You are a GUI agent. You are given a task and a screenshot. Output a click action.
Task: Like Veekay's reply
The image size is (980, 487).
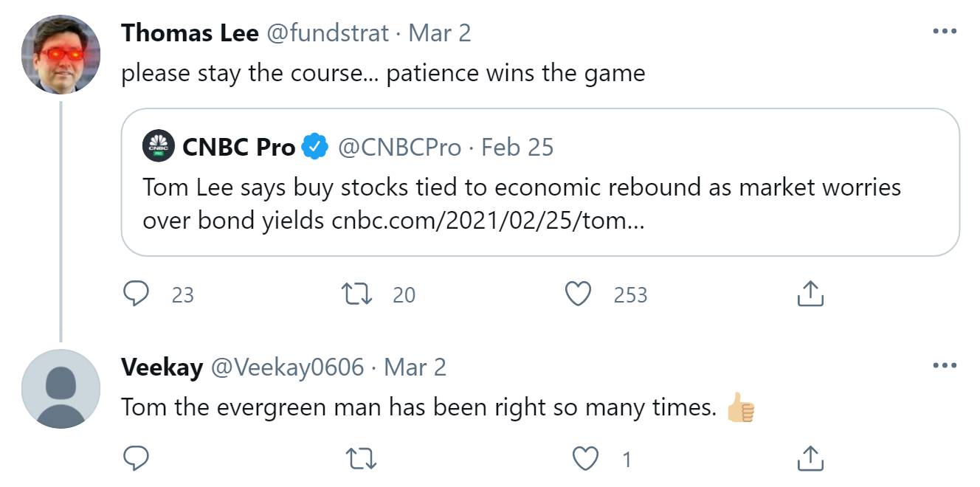586,460
